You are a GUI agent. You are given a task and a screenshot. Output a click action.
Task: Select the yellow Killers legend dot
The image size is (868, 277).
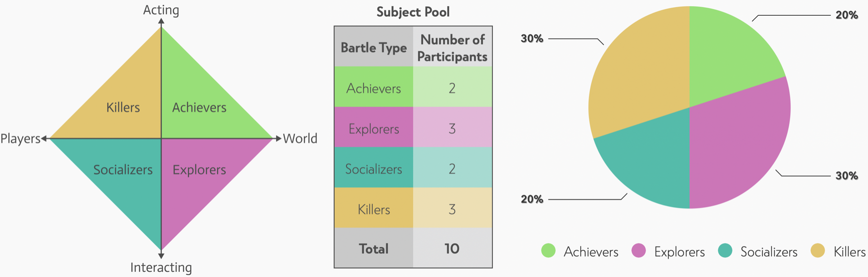[818, 250]
